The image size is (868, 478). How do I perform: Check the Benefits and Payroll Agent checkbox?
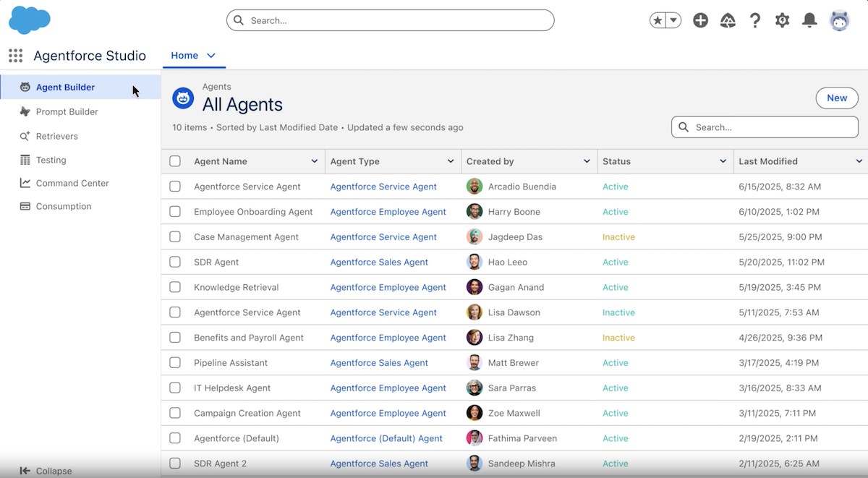pos(175,338)
